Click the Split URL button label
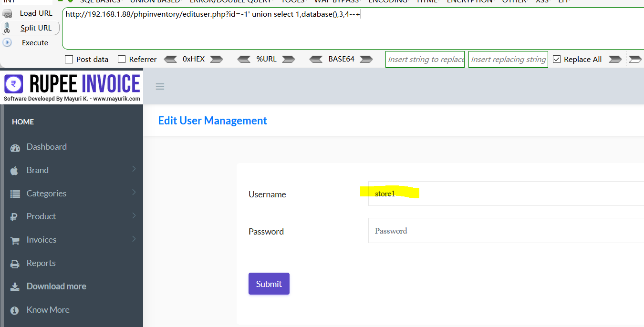The image size is (644, 327). point(36,28)
